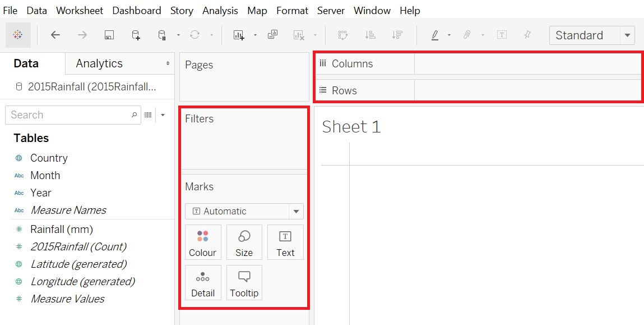The height and width of the screenshot is (325, 644).
Task: Open the Data menu
Action: pyautogui.click(x=36, y=11)
